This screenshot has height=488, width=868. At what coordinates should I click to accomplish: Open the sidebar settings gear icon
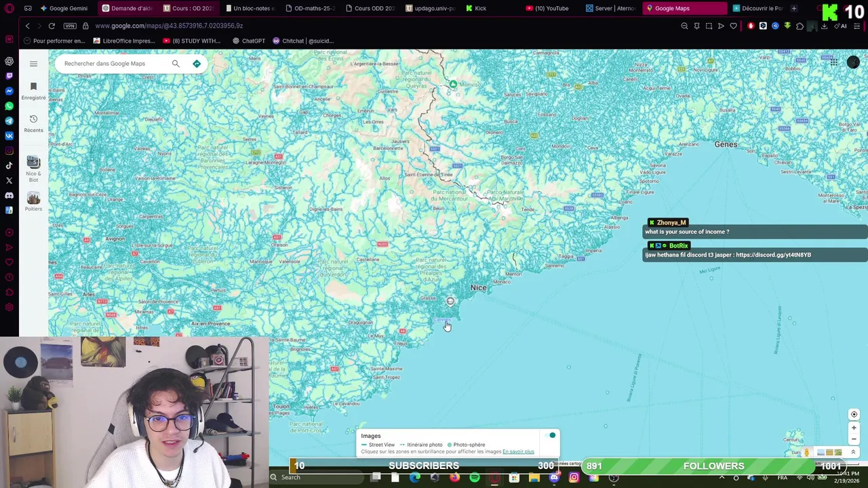pos(9,307)
